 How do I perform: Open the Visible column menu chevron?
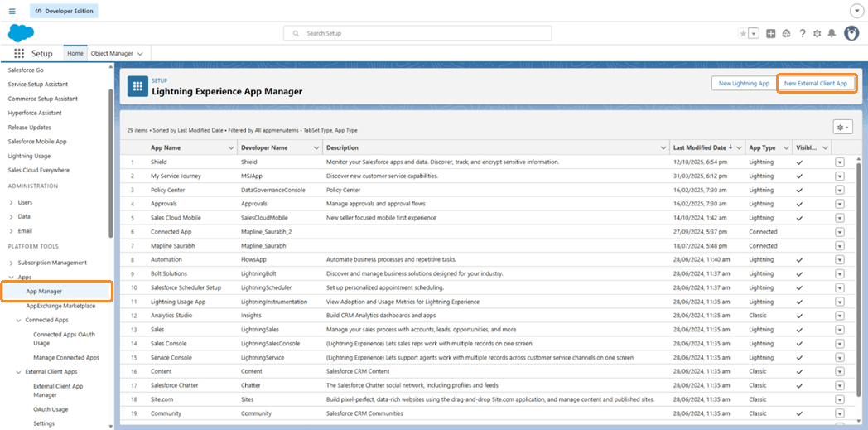pyautogui.click(x=825, y=147)
